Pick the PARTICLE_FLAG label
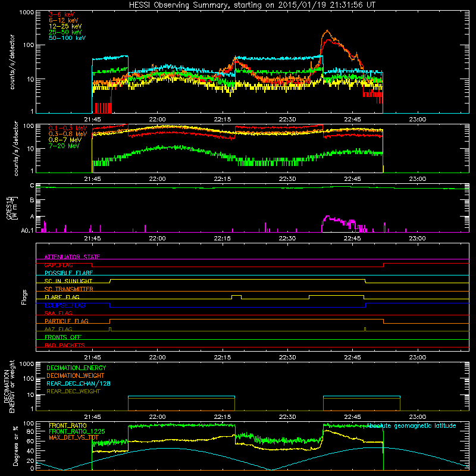The image size is (476, 476). (x=67, y=321)
